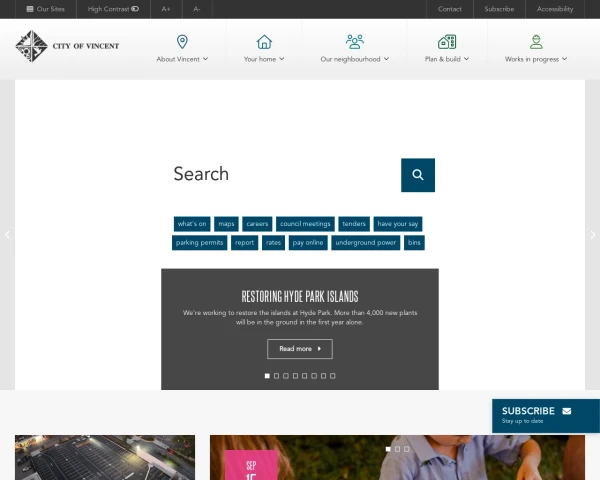Select the fourth carousel indicator dot

pos(295,376)
